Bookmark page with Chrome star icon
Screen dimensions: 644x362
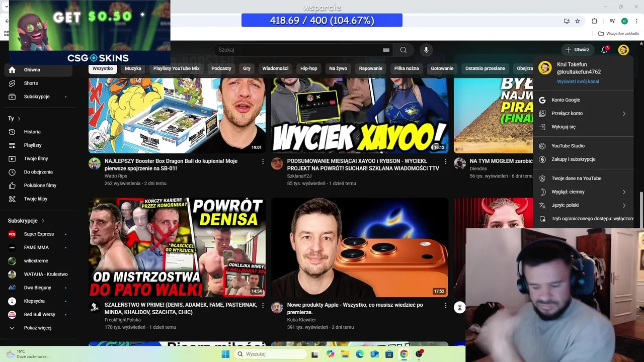[x=578, y=21]
